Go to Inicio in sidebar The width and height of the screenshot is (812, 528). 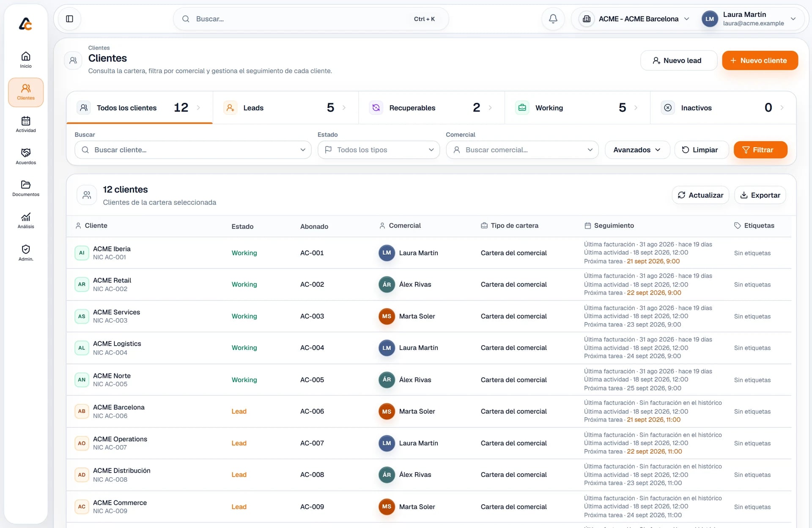(26, 60)
